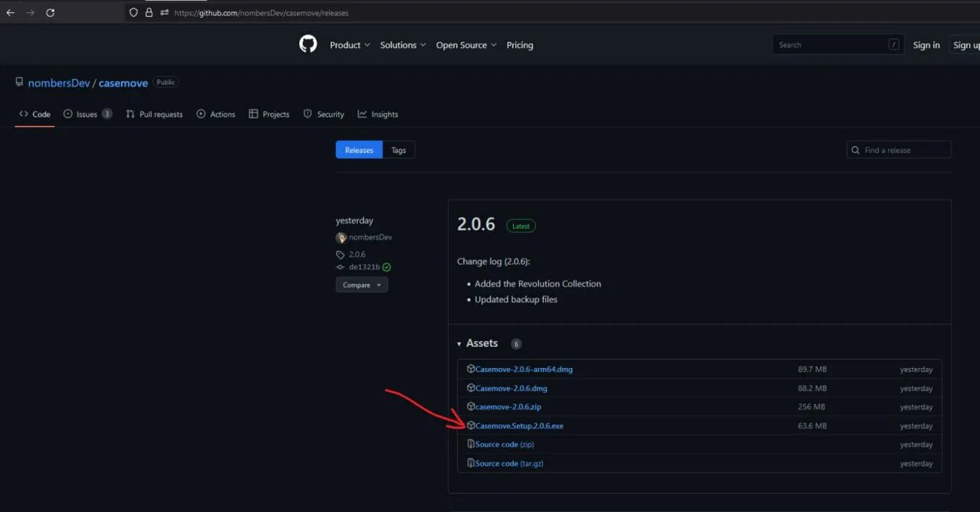Open the 2.0.6 release title

[x=476, y=224]
